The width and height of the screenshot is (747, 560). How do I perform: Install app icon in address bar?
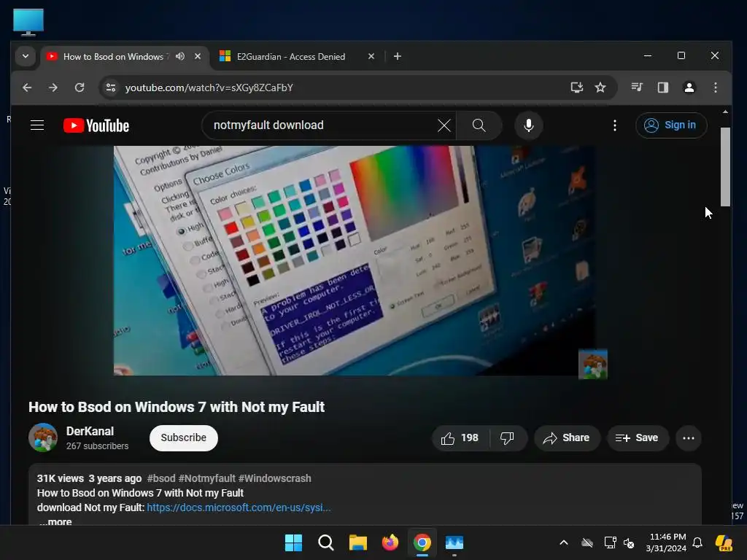pyautogui.click(x=577, y=87)
